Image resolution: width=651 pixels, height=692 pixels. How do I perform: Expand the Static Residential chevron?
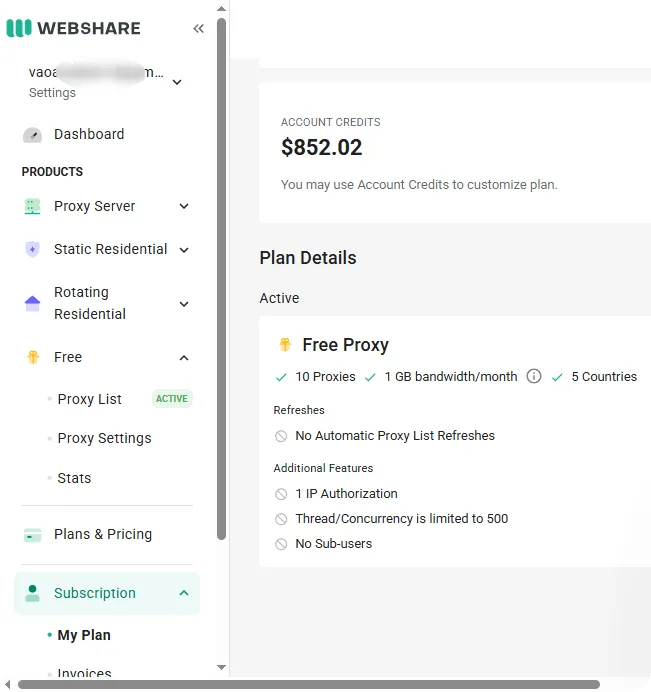pyautogui.click(x=184, y=250)
